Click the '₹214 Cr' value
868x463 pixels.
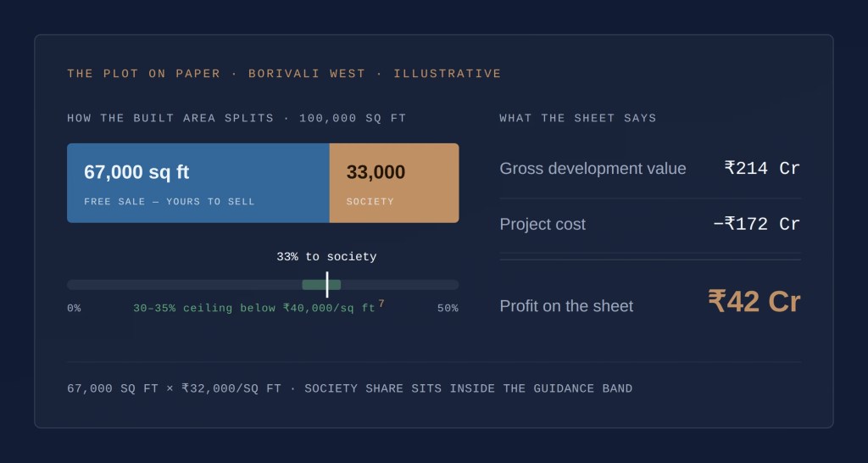click(x=762, y=169)
